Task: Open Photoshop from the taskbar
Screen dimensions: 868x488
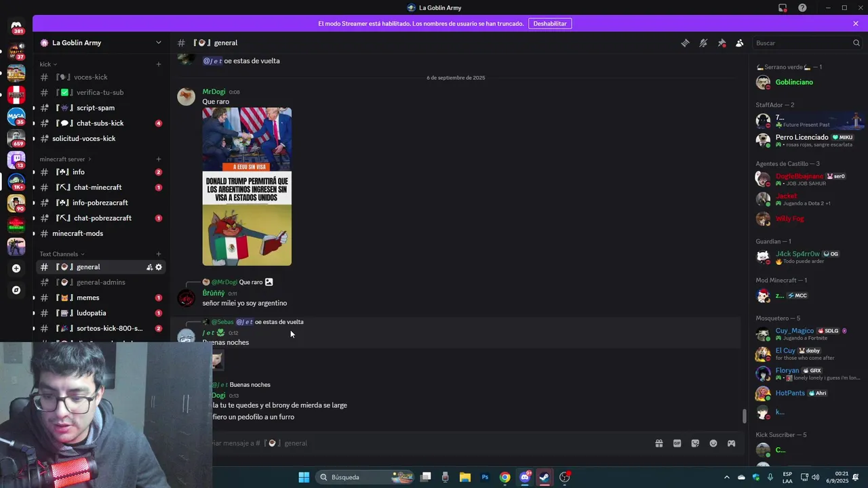Action: coord(485,477)
